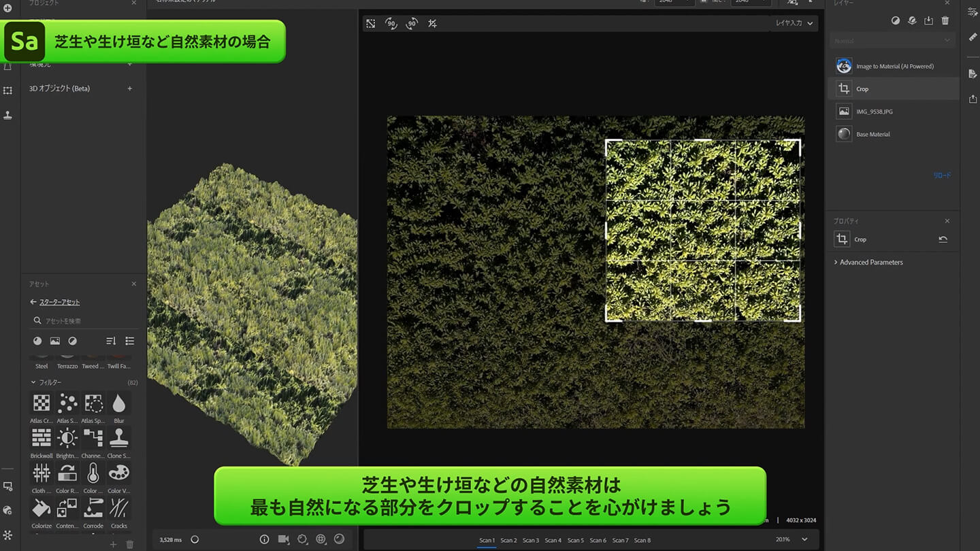Open the layer input (レイヤ入力) dropdown
This screenshot has width=980, height=551.
[x=794, y=23]
